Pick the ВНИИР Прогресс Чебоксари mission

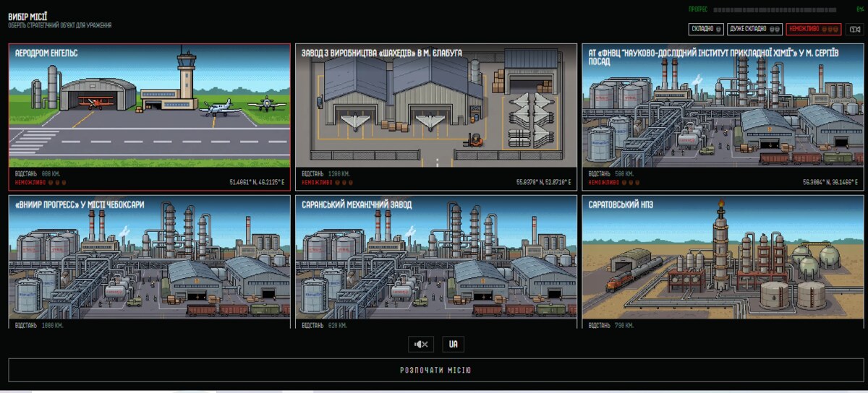150,262
